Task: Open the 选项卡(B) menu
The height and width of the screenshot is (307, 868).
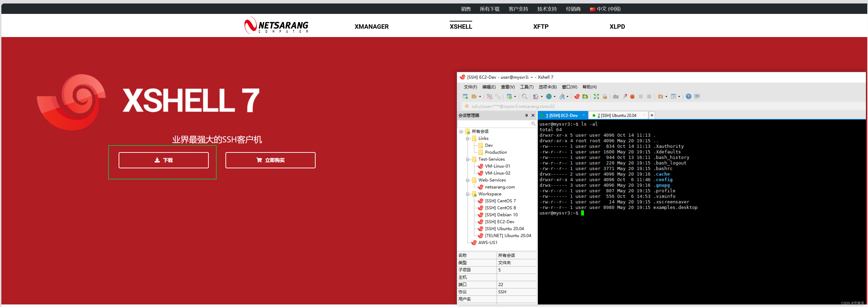Action: click(x=548, y=87)
